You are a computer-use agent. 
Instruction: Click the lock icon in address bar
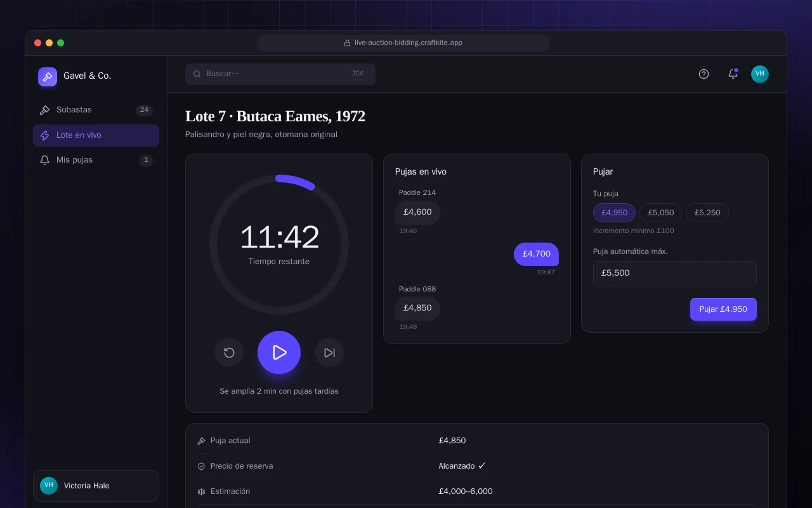347,43
